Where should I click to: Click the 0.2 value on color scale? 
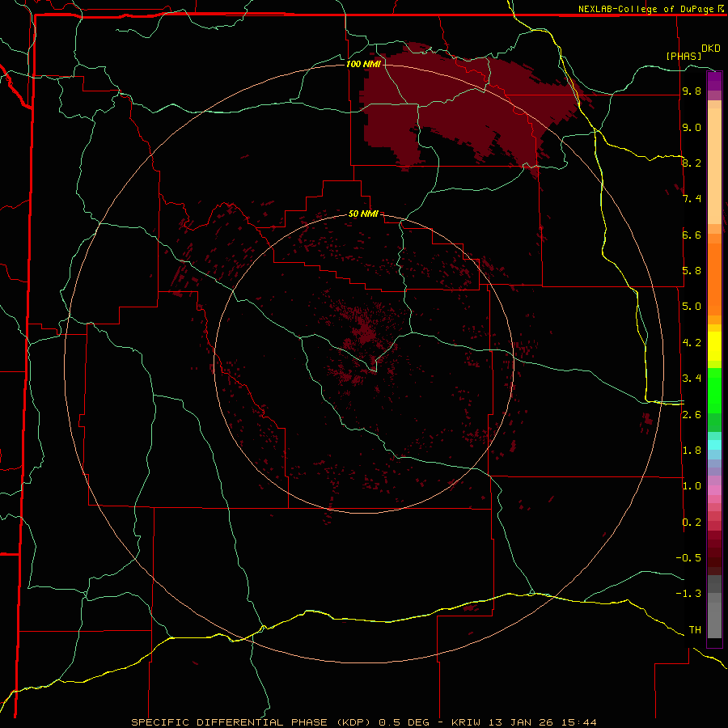pyautogui.click(x=692, y=523)
